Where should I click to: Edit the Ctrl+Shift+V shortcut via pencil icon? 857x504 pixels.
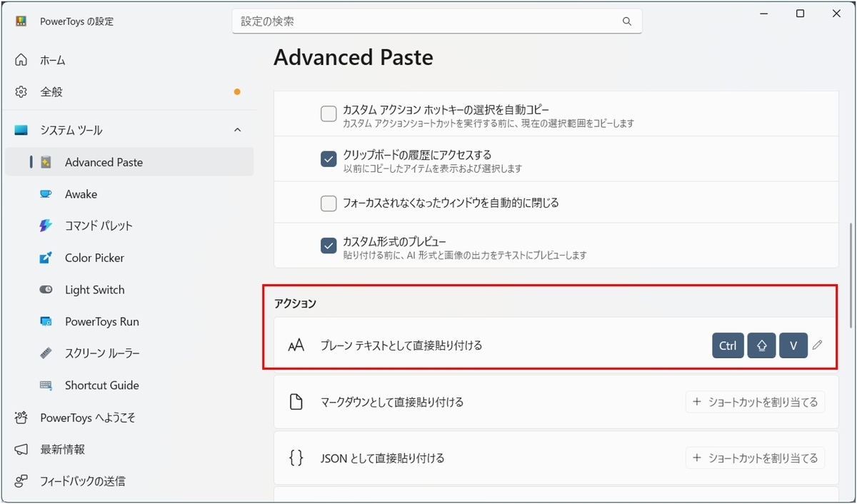[818, 346]
